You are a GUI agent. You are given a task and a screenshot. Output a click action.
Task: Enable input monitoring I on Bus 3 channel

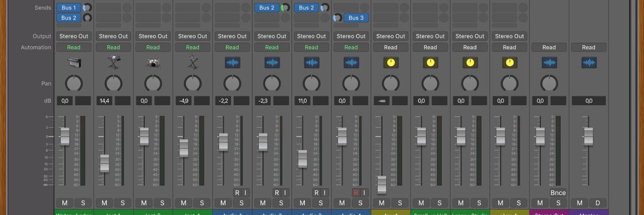pos(364,193)
